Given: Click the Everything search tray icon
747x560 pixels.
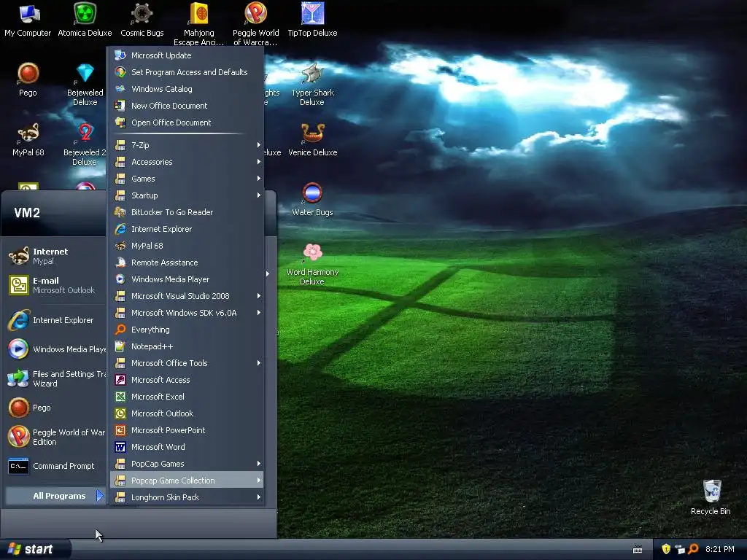Looking at the screenshot, I should pos(694,549).
